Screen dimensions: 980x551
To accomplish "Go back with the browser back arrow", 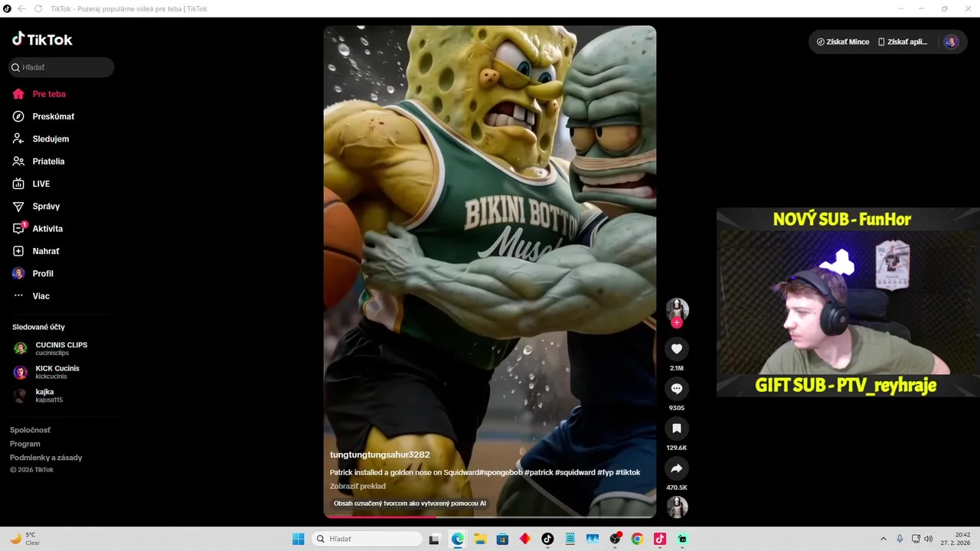I will click(x=21, y=8).
